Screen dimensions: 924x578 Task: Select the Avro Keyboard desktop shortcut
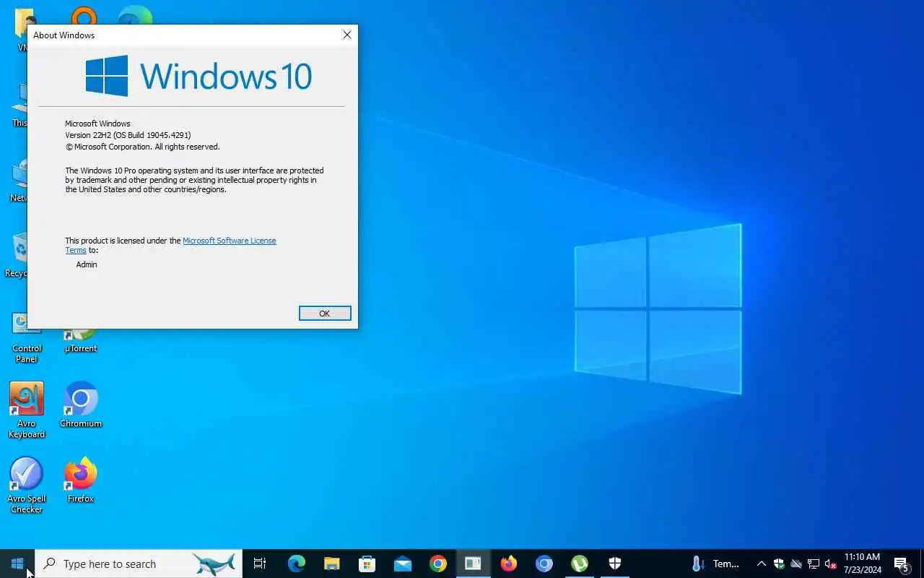pos(27,410)
